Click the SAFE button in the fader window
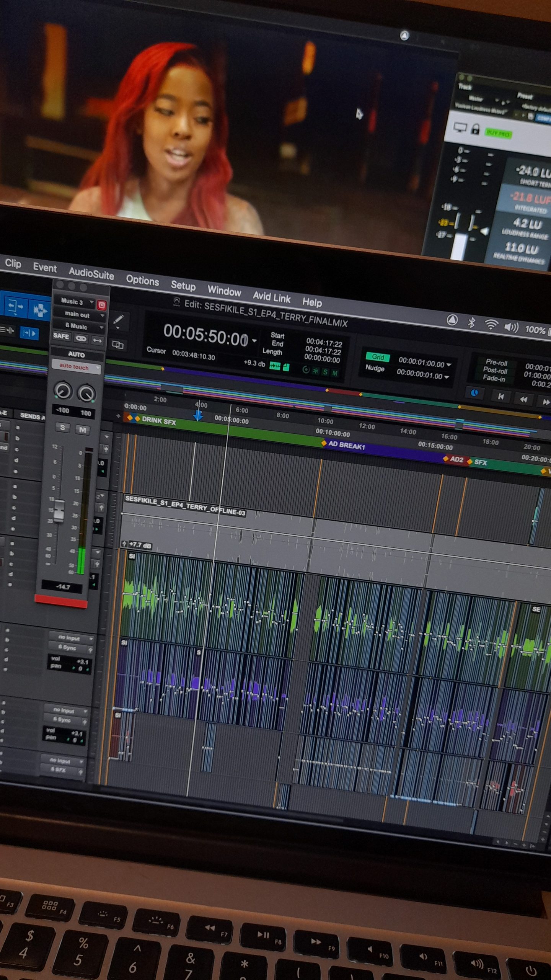The width and height of the screenshot is (551, 980). 61,336
